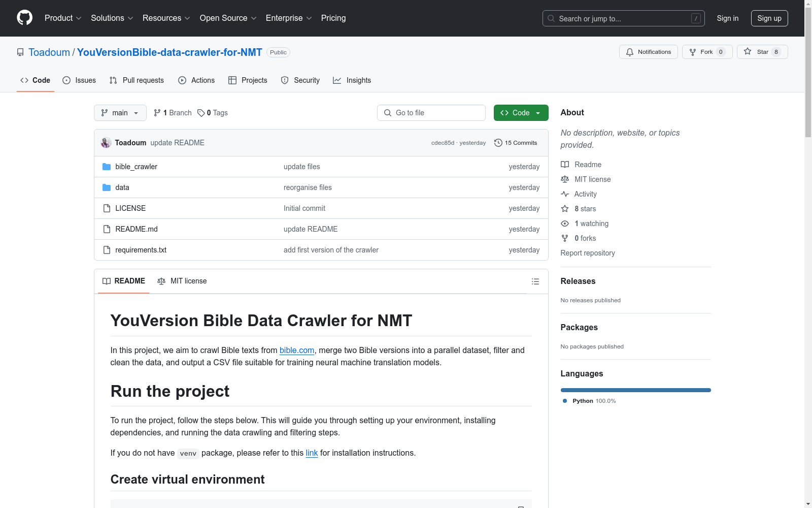Star this repository
The width and height of the screenshot is (812, 508).
(762, 52)
